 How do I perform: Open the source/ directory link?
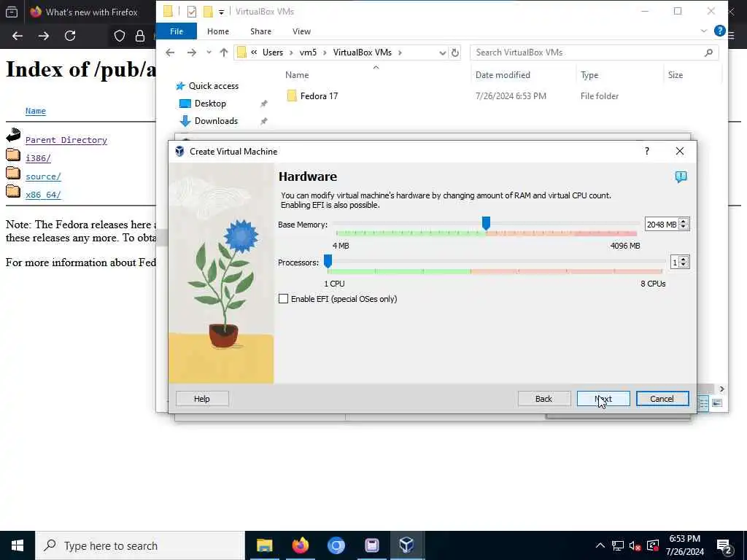(x=43, y=176)
